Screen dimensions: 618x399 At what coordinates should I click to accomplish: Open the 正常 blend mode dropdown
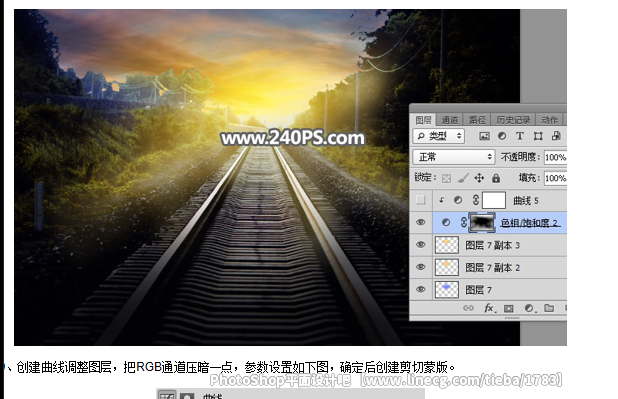(453, 157)
